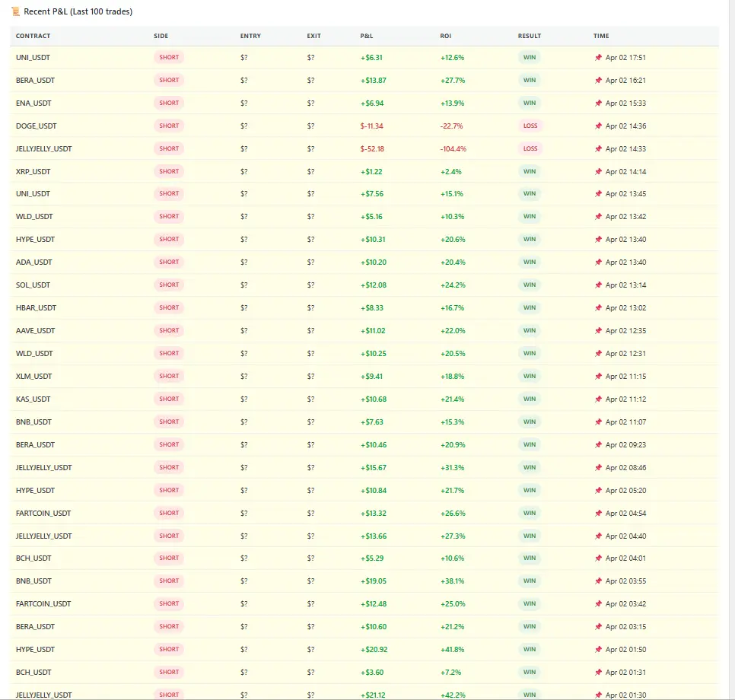Viewport: 735px width, 700px height.
Task: Click the Apr 02 01:31 timestamp
Action: point(625,673)
